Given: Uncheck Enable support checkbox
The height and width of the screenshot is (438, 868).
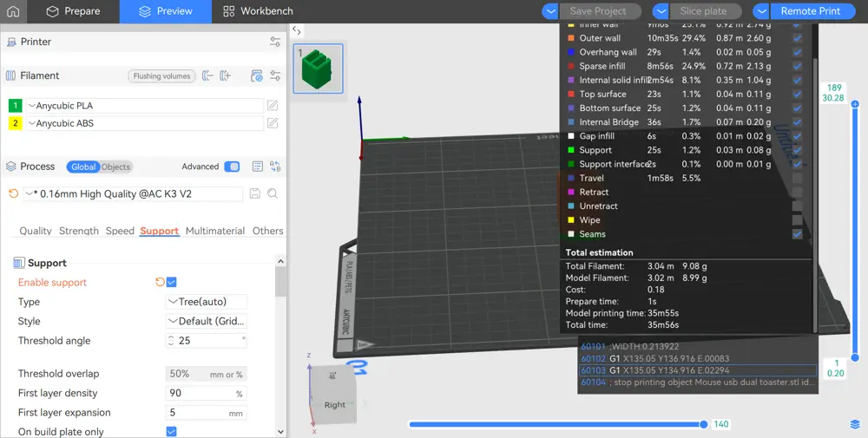Looking at the screenshot, I should tap(172, 282).
